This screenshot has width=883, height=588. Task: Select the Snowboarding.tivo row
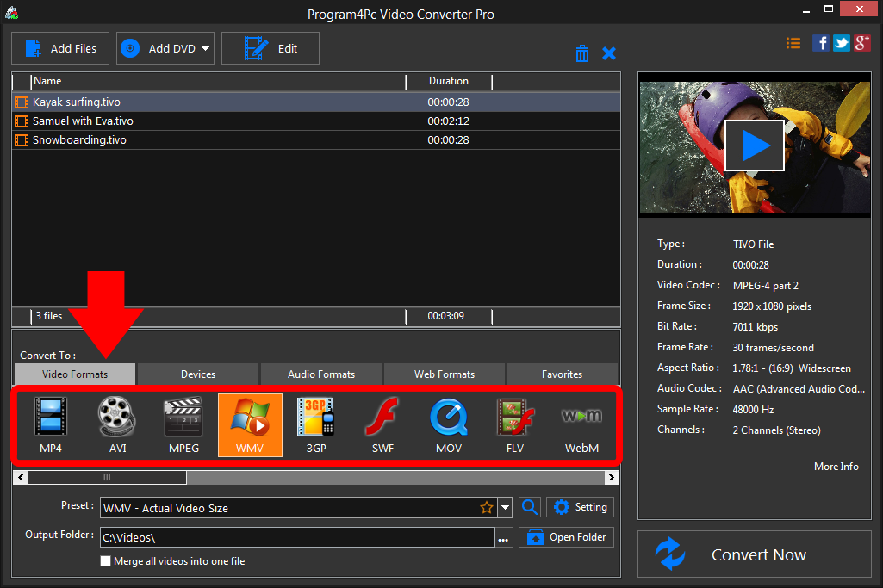click(316, 140)
